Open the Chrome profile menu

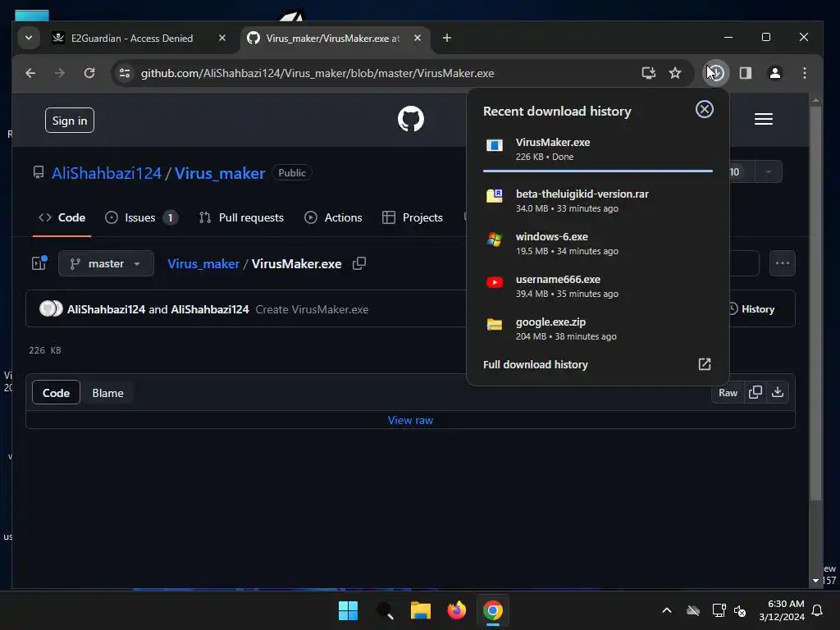774,73
